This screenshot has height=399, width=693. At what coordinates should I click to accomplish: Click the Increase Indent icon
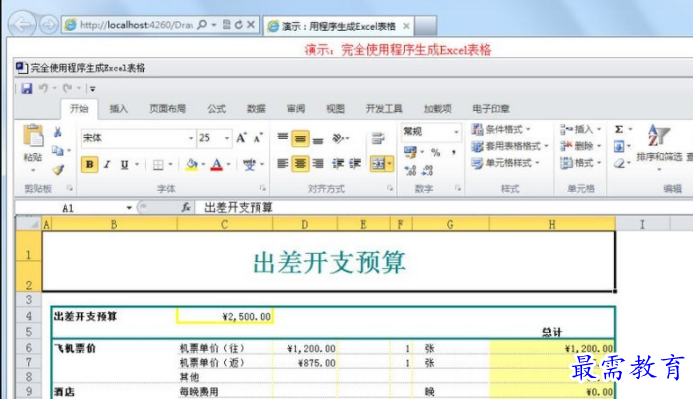point(355,164)
